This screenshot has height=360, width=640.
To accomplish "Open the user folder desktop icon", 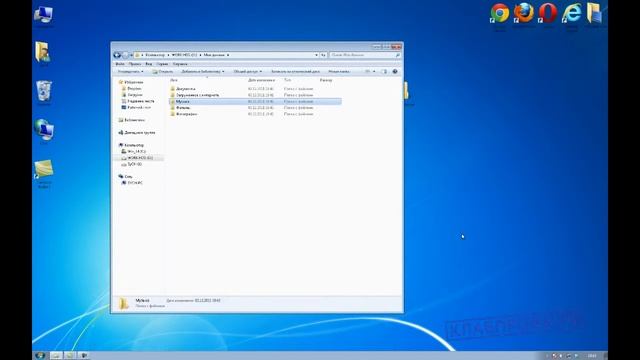I will pyautogui.click(x=42, y=51).
